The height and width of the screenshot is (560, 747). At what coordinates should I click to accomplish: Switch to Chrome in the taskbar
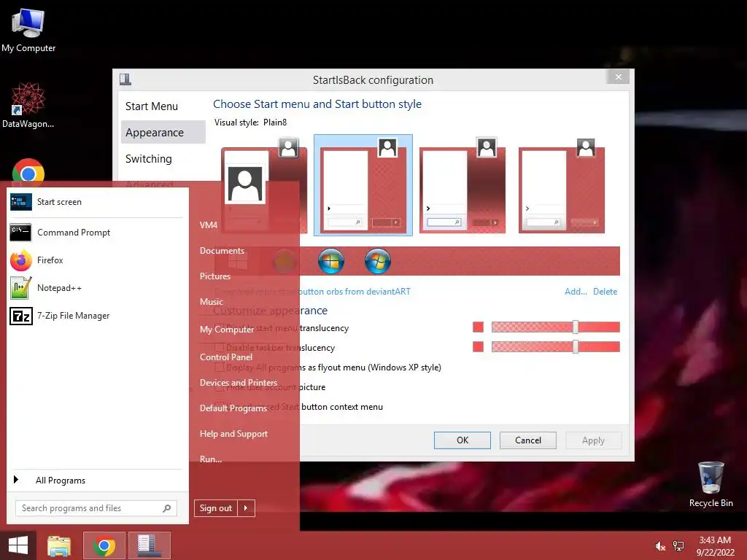pos(104,545)
